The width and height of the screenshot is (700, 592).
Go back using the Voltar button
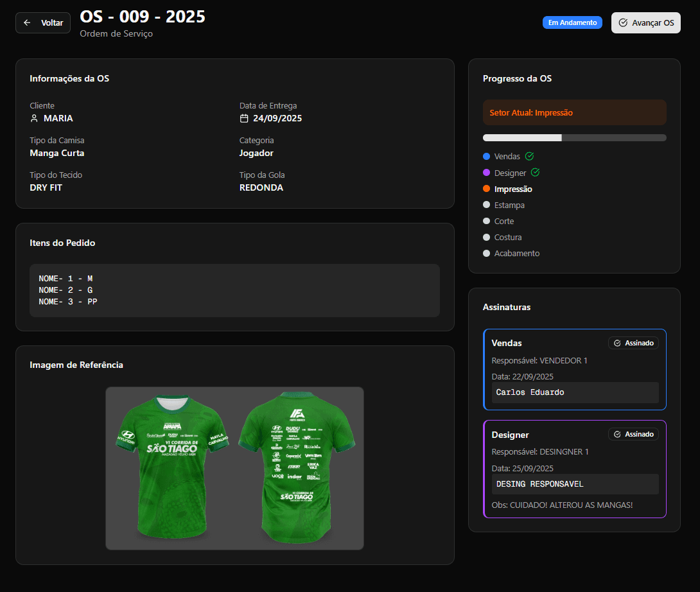(43, 22)
